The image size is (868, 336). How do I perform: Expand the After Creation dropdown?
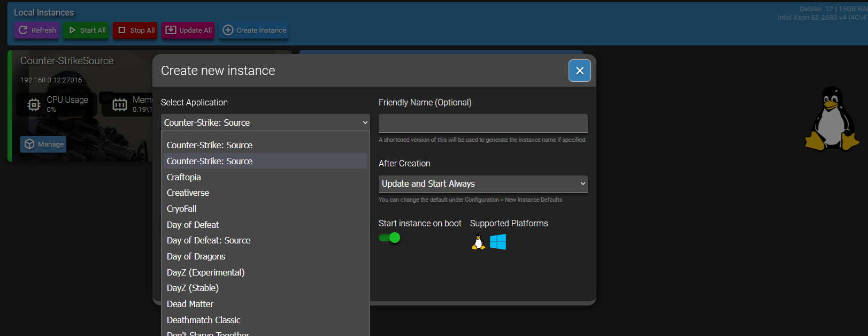(483, 184)
